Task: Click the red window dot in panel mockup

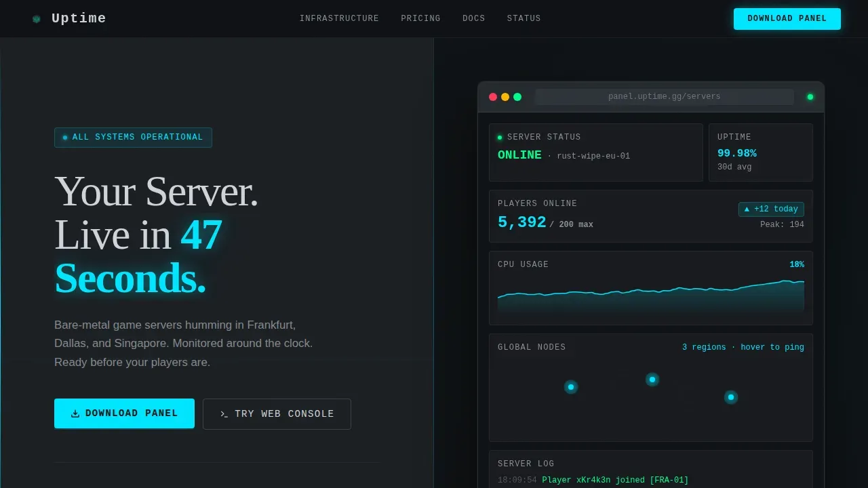Action: click(493, 97)
